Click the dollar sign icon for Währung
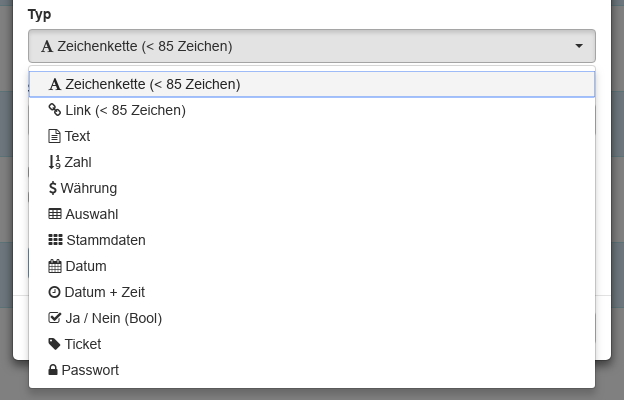This screenshot has height=400, width=624. click(x=53, y=188)
